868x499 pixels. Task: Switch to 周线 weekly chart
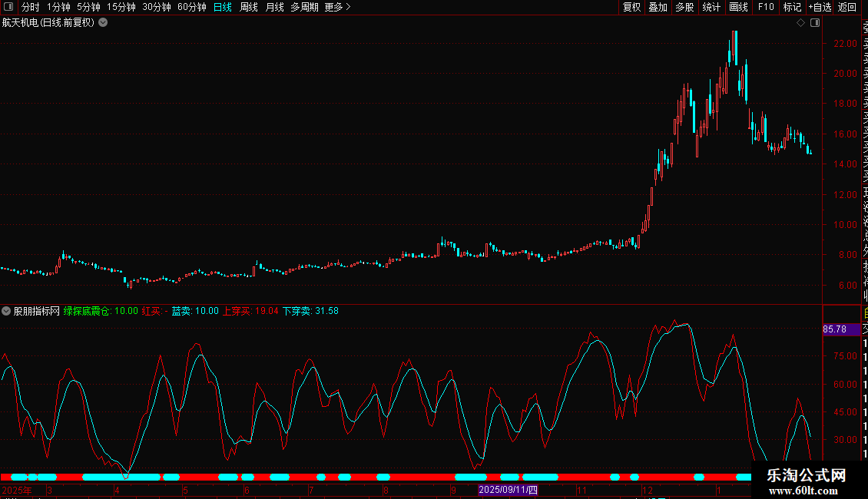tap(249, 7)
